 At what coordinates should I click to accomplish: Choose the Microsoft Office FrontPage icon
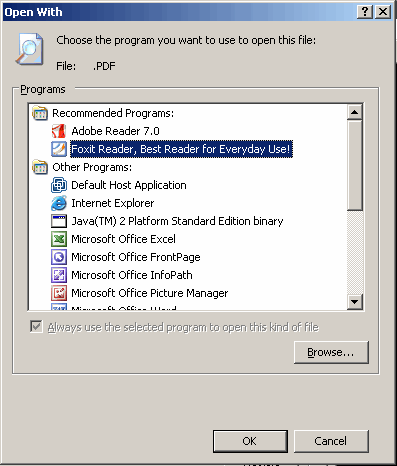click(59, 257)
